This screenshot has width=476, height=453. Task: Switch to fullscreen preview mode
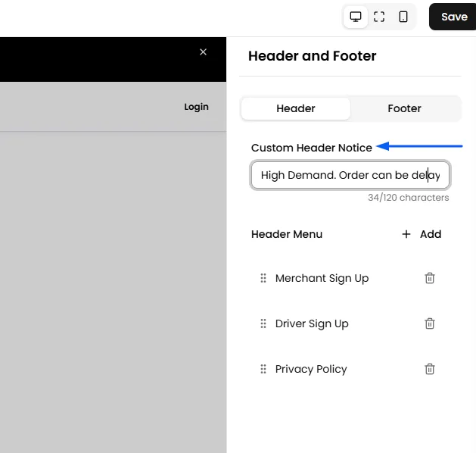(x=379, y=17)
